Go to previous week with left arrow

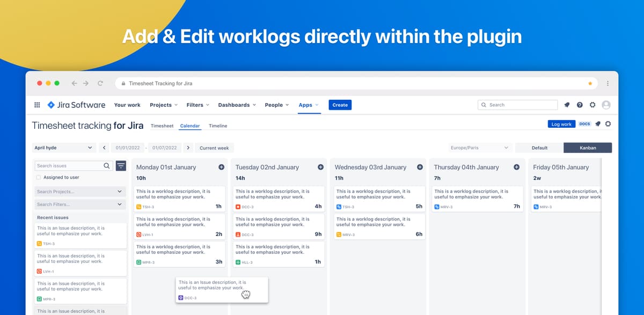click(104, 148)
